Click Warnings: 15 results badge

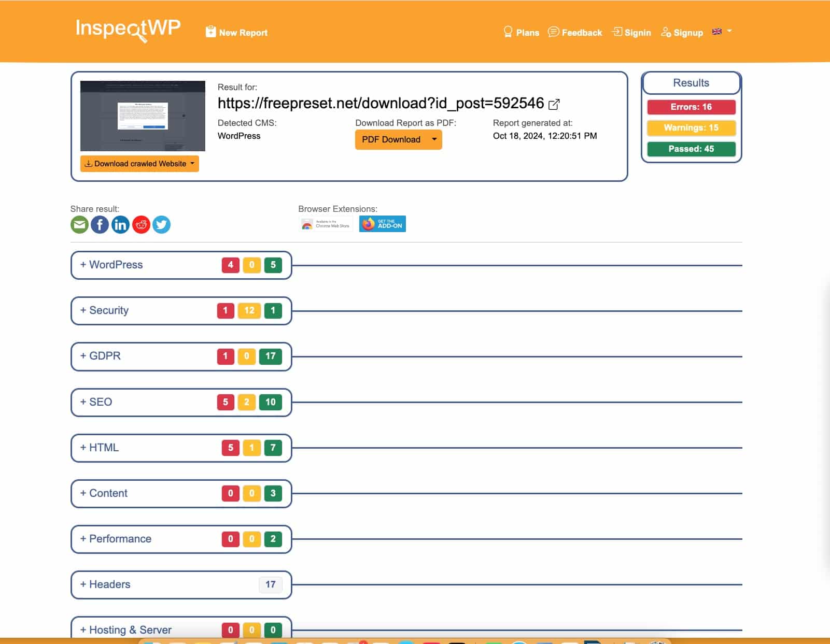pyautogui.click(x=691, y=127)
